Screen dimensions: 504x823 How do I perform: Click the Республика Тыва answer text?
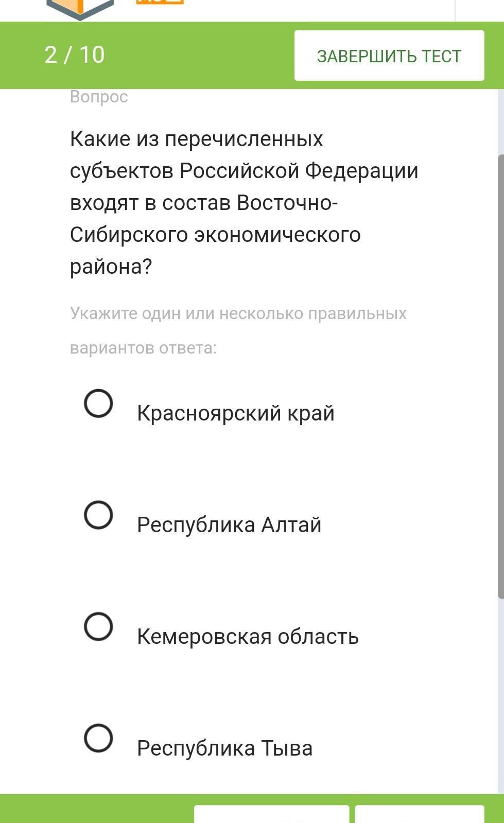(224, 748)
